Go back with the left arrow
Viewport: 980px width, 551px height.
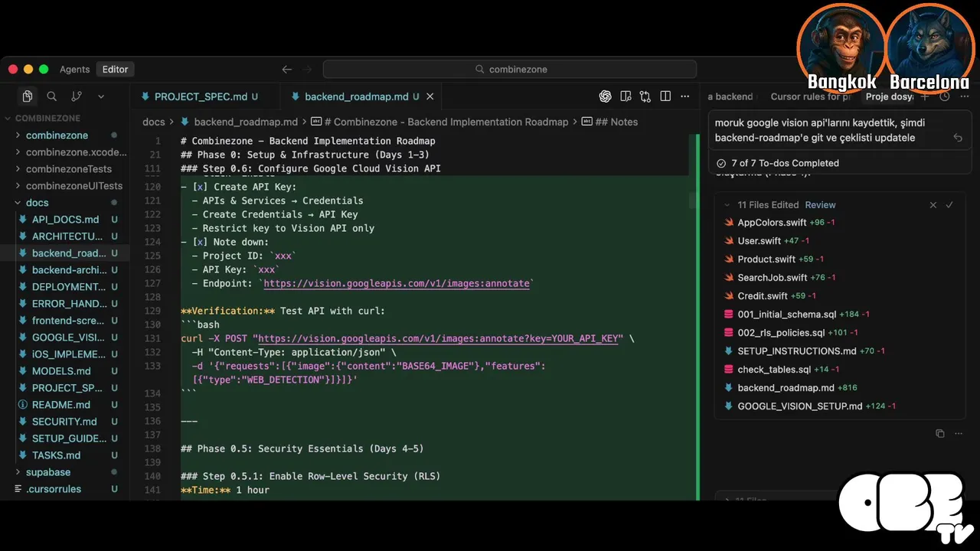coord(287,69)
